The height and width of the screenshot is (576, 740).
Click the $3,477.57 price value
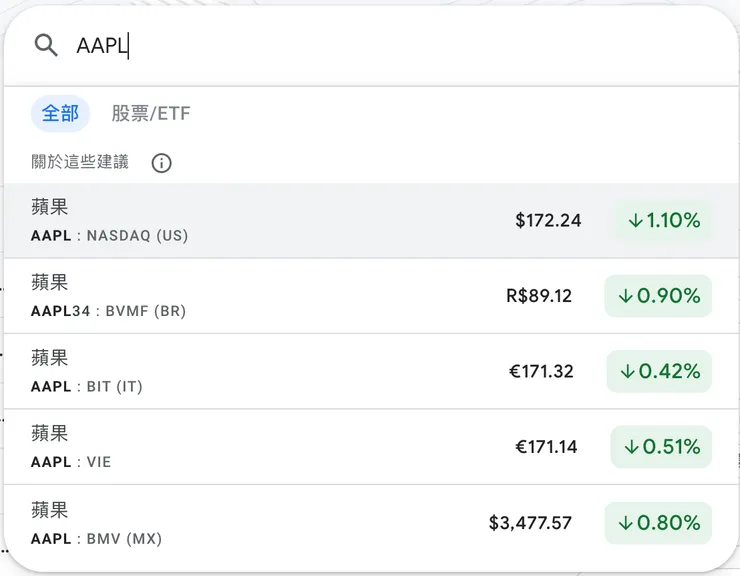pos(530,523)
